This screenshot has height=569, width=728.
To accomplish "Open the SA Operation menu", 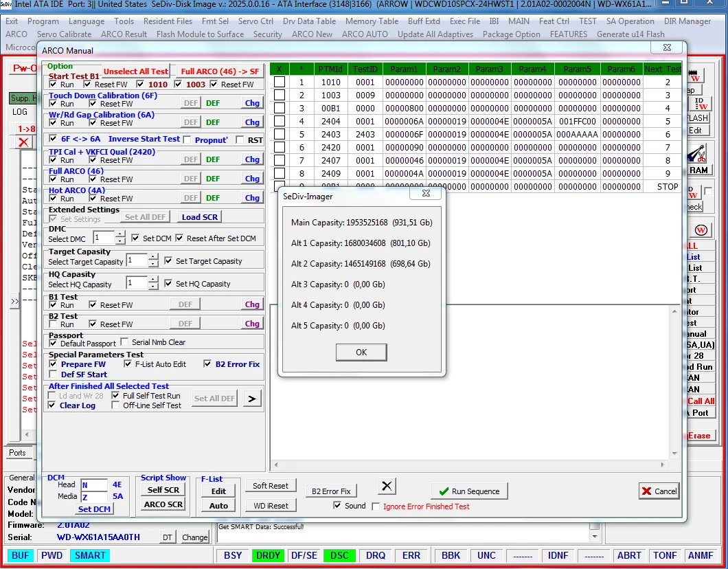I will tap(630, 21).
